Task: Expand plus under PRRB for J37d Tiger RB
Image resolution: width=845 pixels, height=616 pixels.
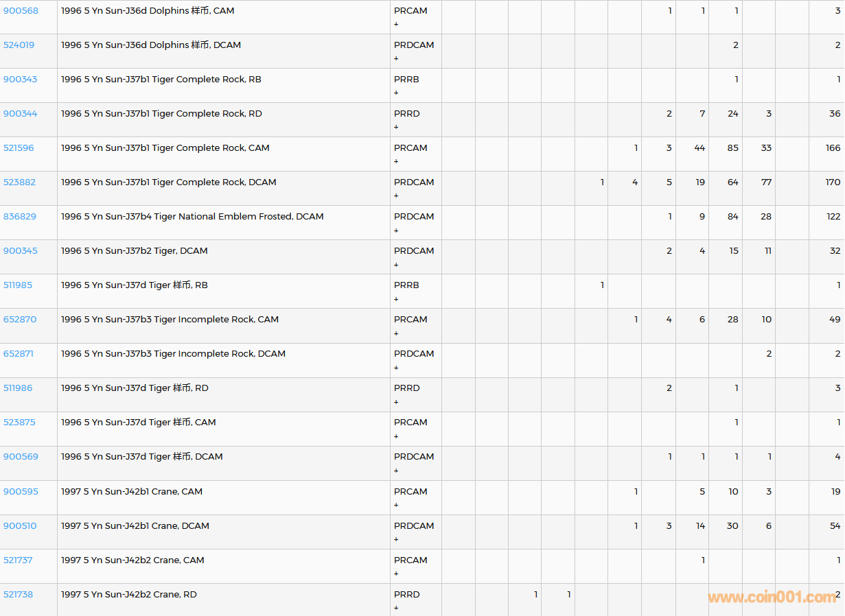Action: [396, 299]
